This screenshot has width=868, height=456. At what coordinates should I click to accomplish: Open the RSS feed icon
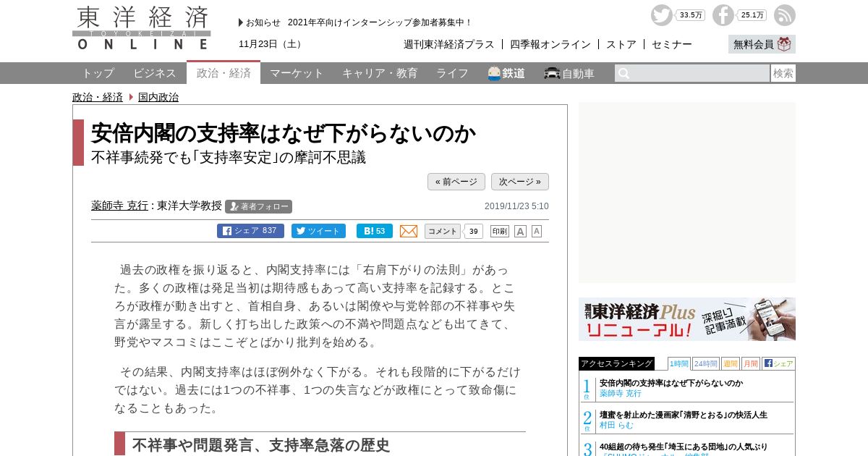tap(784, 15)
